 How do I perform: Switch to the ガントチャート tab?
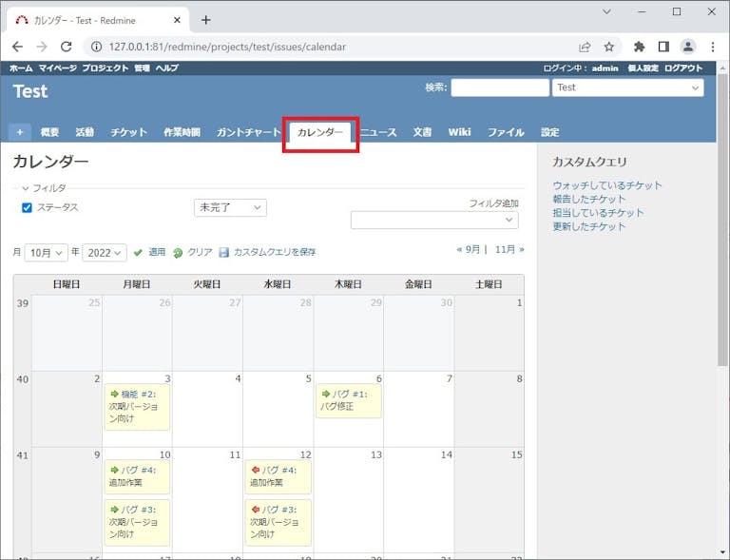click(x=249, y=132)
